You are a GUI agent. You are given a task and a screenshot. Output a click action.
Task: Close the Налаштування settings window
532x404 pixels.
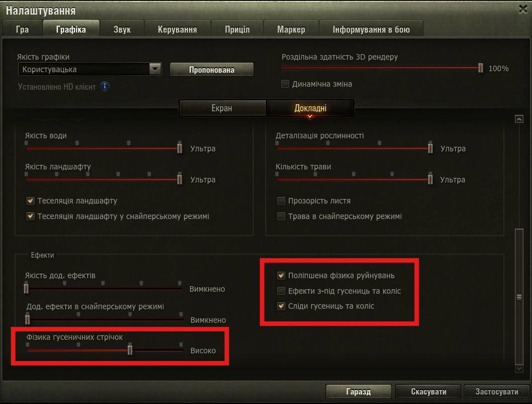click(x=523, y=9)
